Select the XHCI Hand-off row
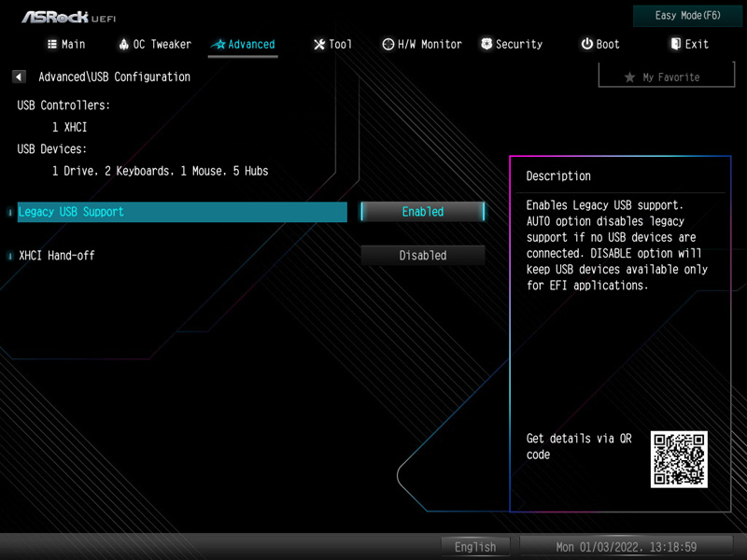The width and height of the screenshot is (747, 560). pos(182,256)
